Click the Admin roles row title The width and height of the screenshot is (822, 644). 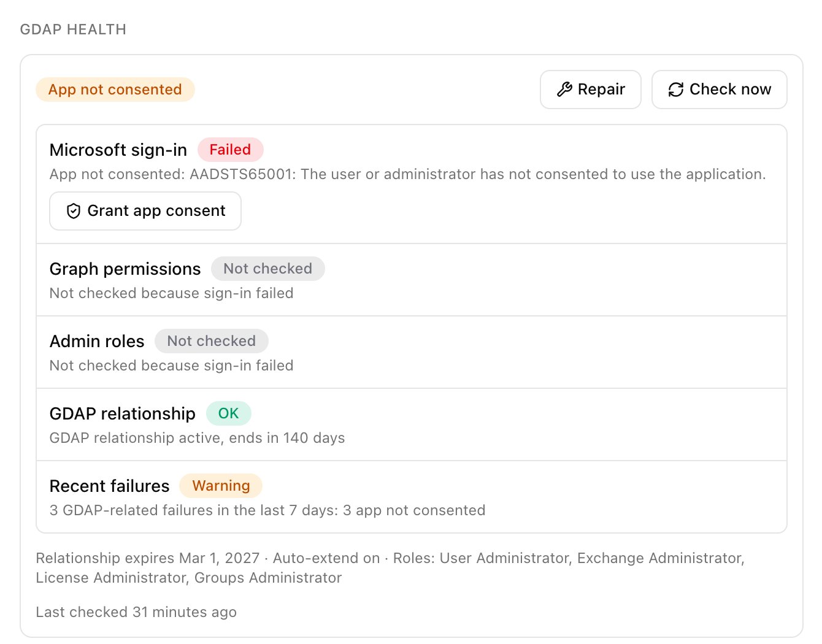pyautogui.click(x=97, y=341)
